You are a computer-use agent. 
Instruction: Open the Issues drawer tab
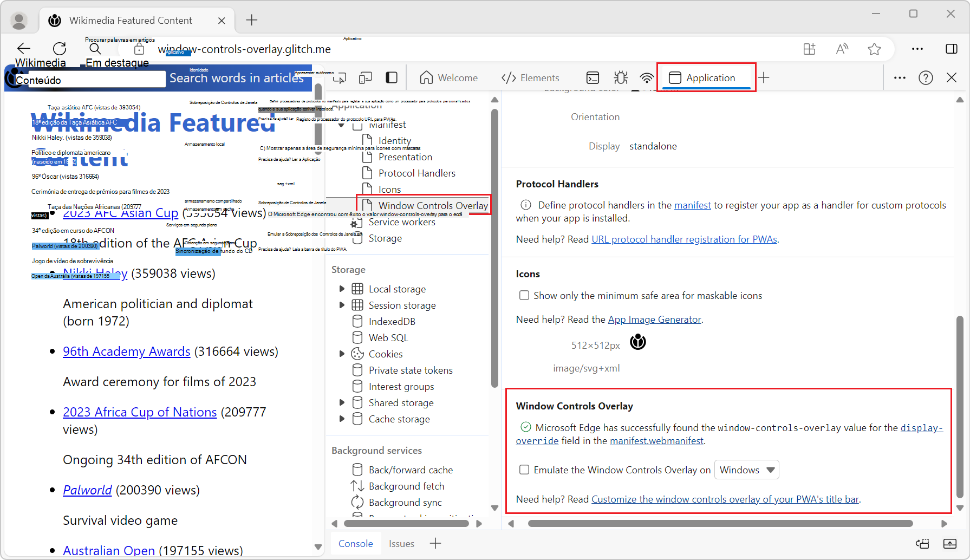401,543
